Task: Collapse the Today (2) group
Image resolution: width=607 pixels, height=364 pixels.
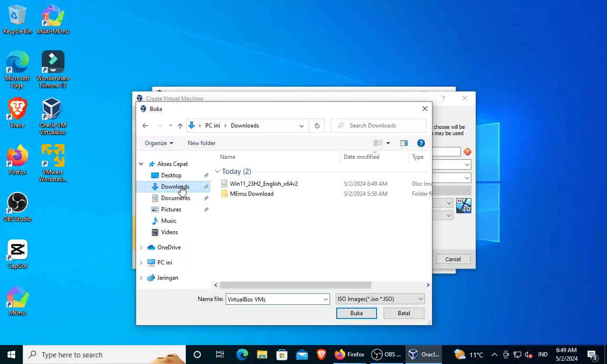Action: (217, 172)
